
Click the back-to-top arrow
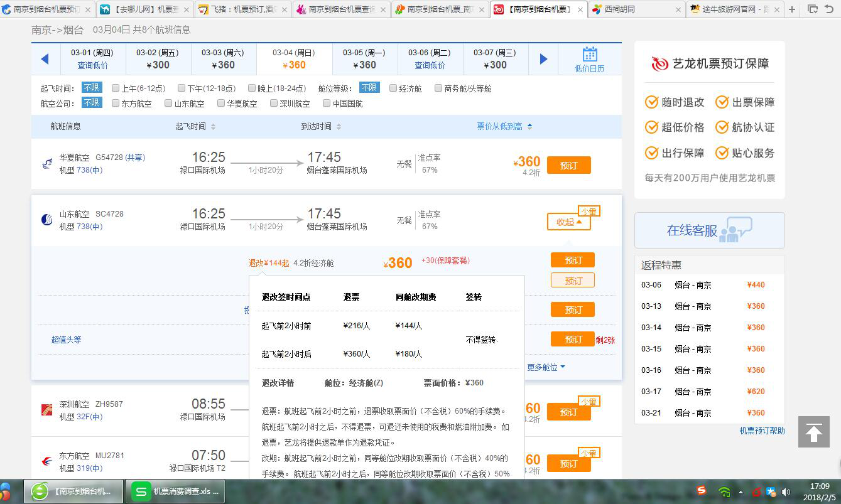(814, 432)
